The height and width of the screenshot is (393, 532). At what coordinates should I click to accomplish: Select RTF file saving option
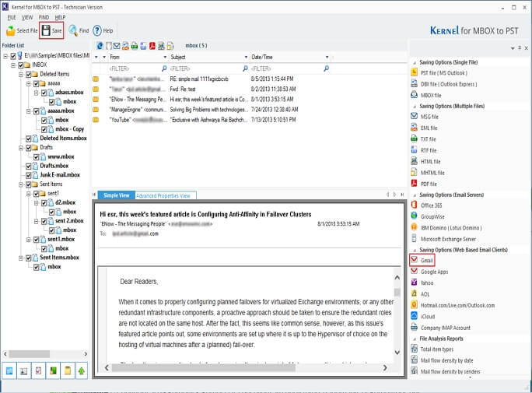tap(424, 150)
